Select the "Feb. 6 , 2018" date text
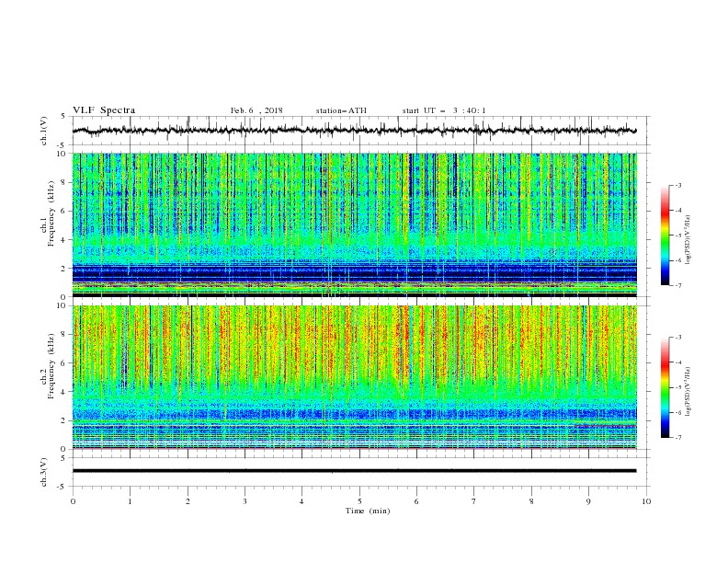This screenshot has width=728, height=563. pos(256,110)
